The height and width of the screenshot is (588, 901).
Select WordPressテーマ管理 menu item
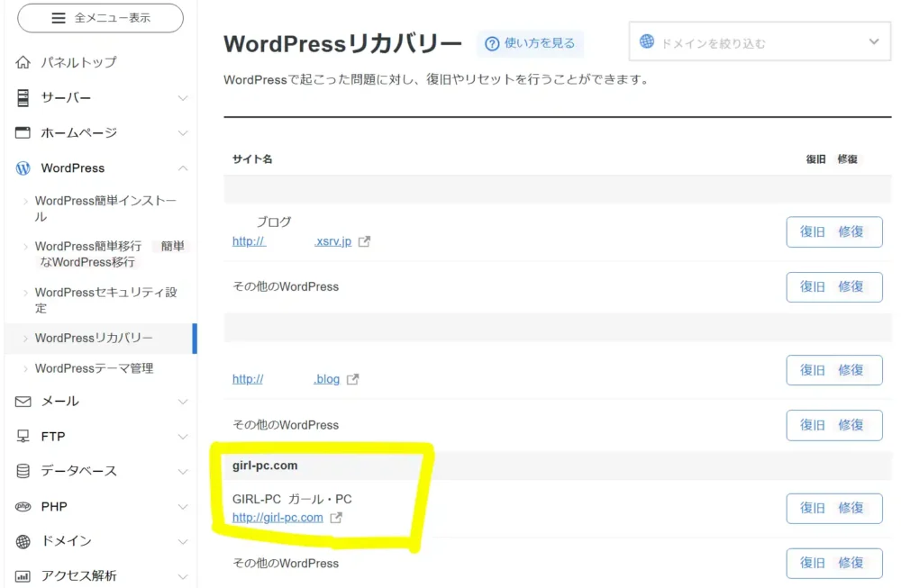[x=94, y=368]
